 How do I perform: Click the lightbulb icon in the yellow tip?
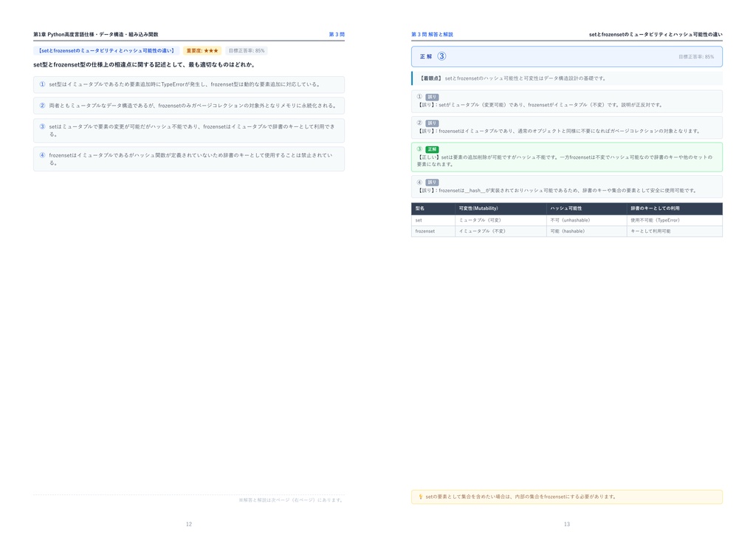(420, 497)
